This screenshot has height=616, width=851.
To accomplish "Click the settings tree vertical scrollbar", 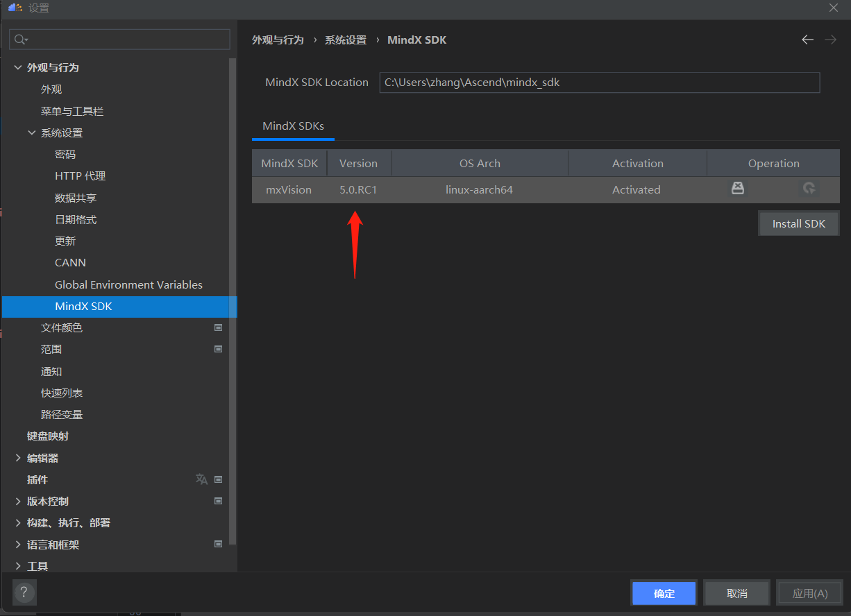I will [x=233, y=302].
